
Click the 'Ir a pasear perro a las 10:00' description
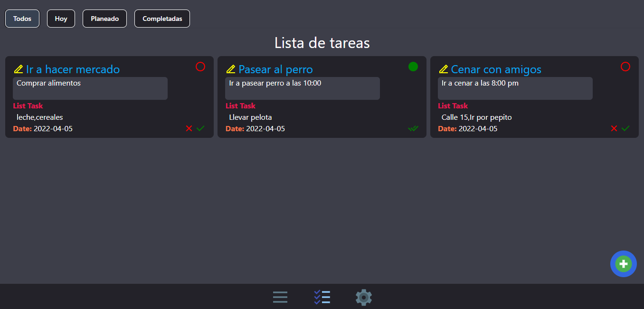pos(303,88)
